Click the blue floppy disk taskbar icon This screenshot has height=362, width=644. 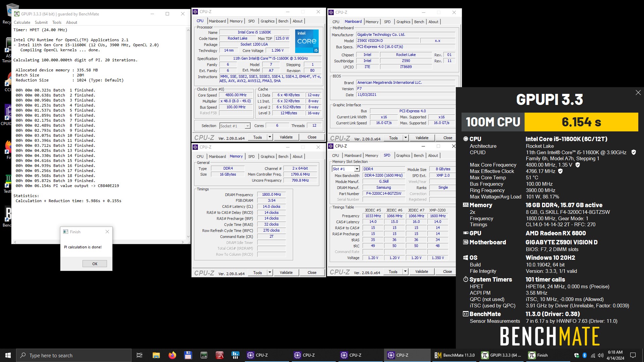[x=188, y=355]
